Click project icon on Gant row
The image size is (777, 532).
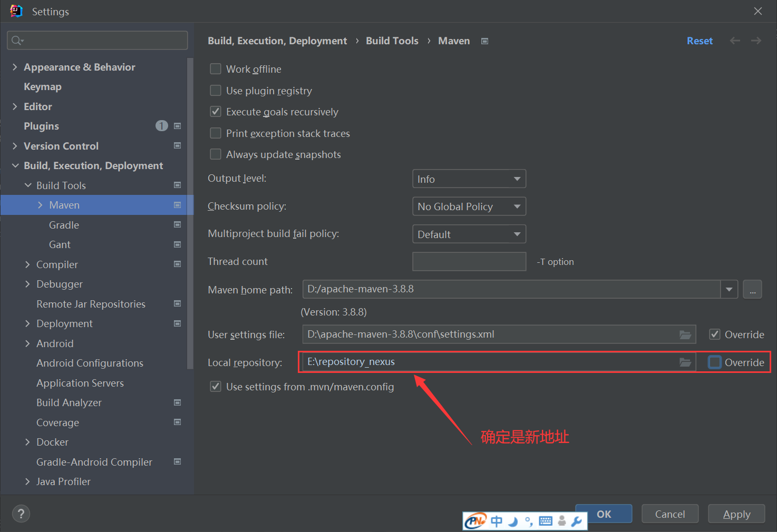(x=178, y=244)
